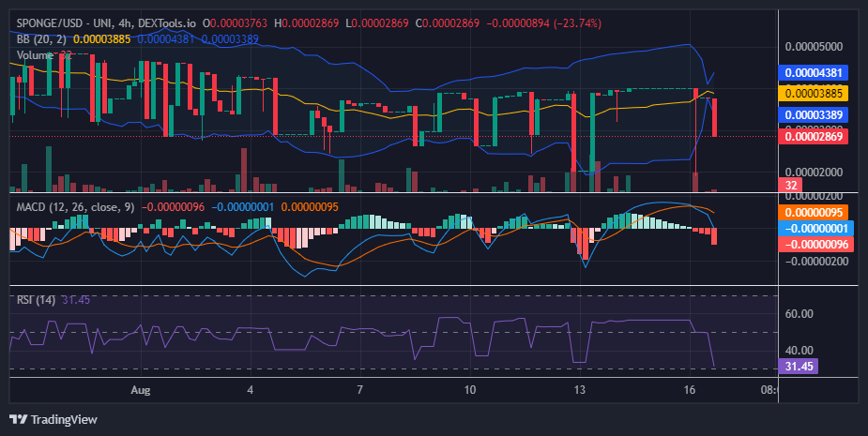Select the Volume indicator label
This screenshot has width=868, height=436.
point(35,55)
